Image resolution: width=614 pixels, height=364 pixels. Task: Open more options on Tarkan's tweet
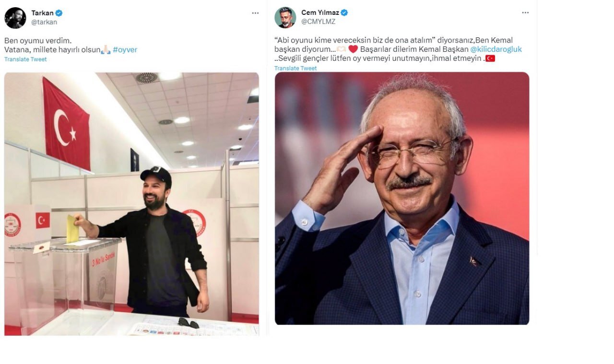[x=255, y=13]
